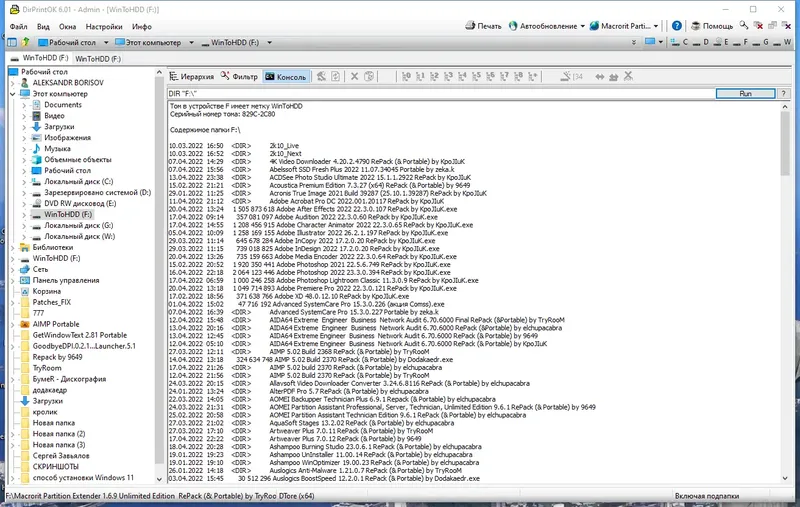
Task: Select Панель управления in tree
Action: (65, 281)
